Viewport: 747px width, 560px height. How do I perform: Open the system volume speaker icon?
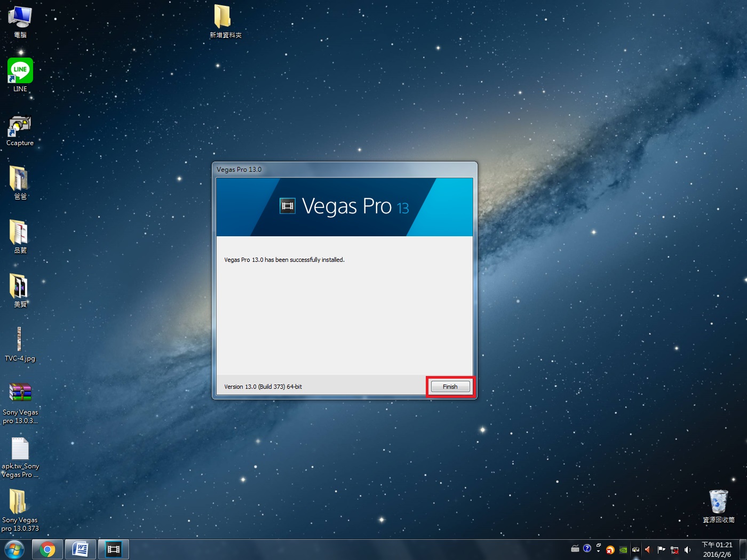(687, 550)
